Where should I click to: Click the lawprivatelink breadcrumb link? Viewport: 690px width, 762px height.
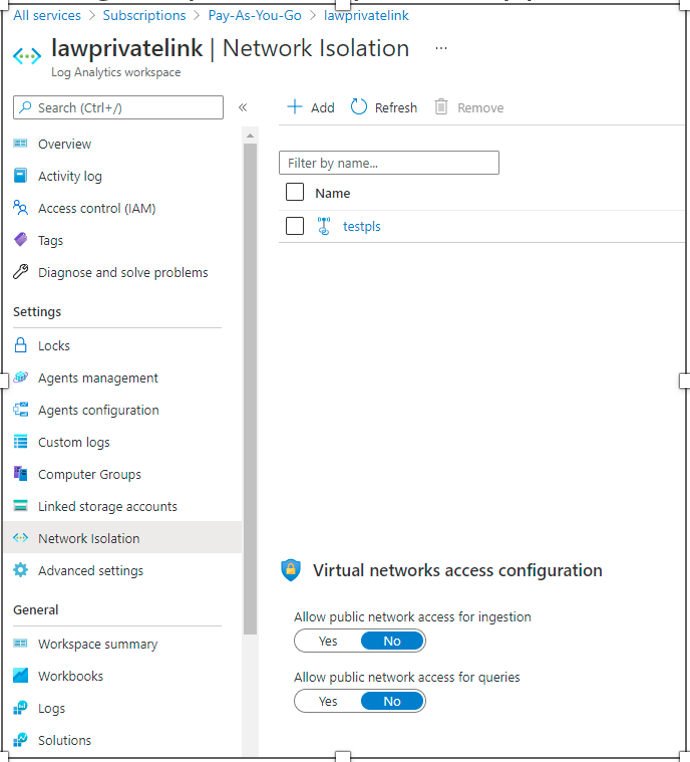(366, 16)
